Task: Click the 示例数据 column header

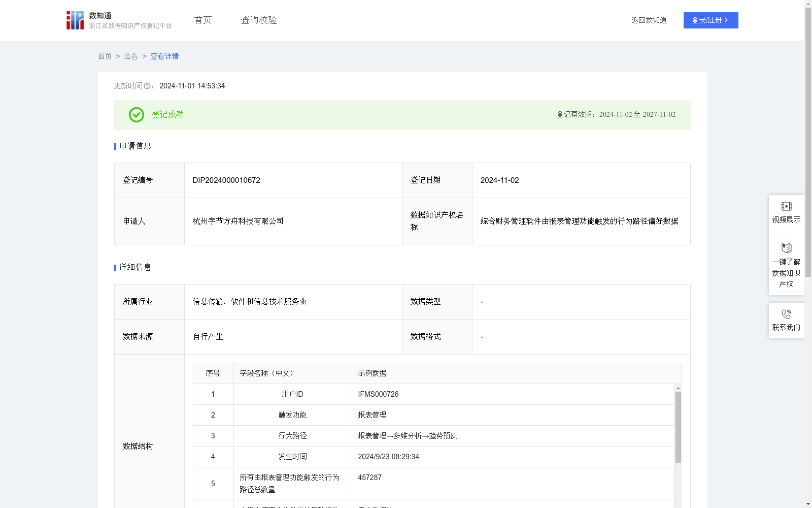Action: 371,373
